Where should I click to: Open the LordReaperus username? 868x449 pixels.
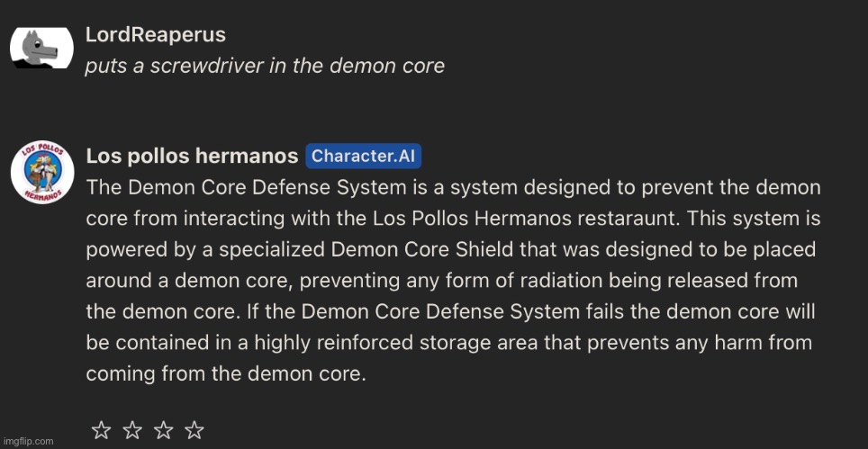click(x=156, y=35)
